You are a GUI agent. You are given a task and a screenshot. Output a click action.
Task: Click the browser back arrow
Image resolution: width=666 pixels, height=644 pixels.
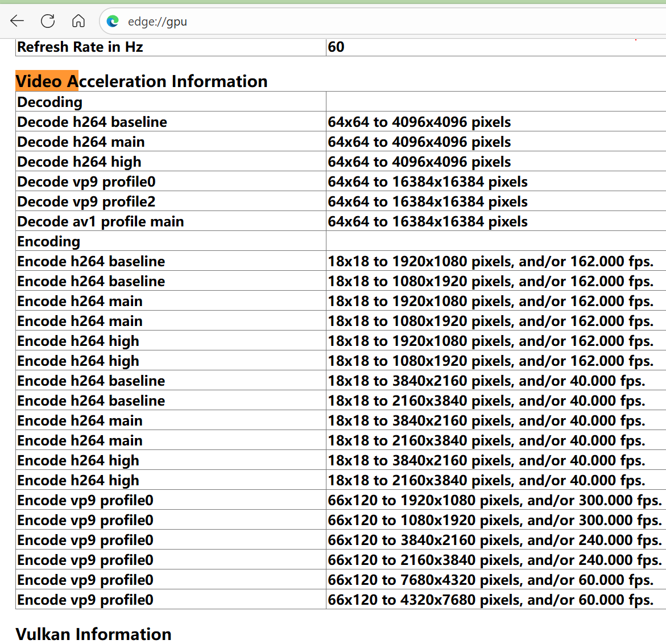(x=17, y=21)
